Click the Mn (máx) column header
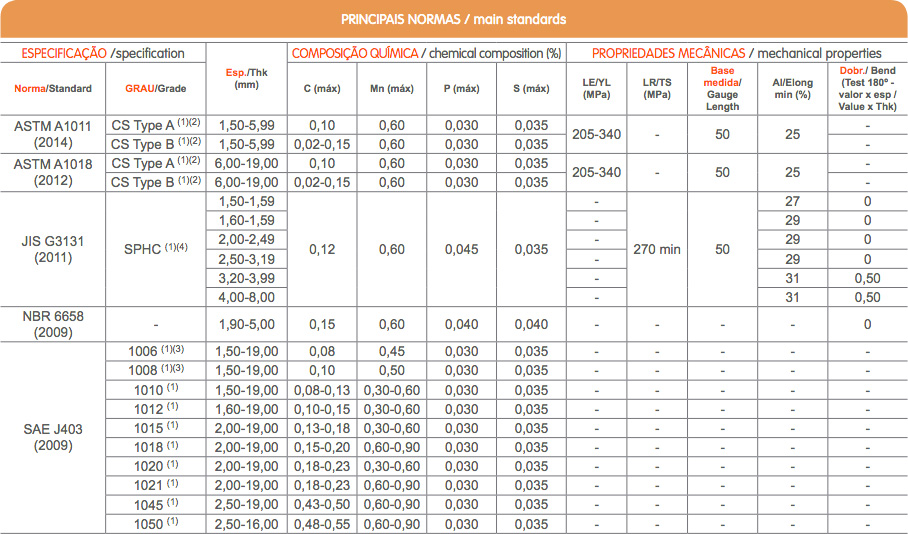The height and width of the screenshot is (534, 908). (391, 89)
